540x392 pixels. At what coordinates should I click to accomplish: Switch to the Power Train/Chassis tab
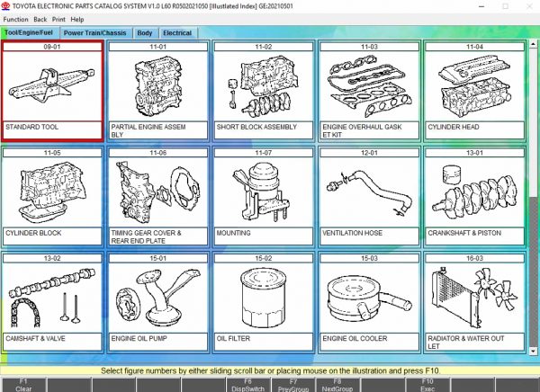(x=95, y=33)
